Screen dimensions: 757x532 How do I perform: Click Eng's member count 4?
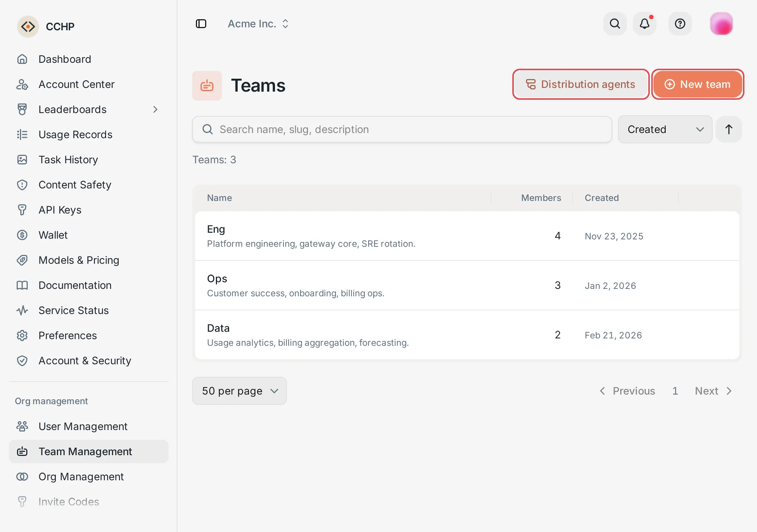point(558,236)
